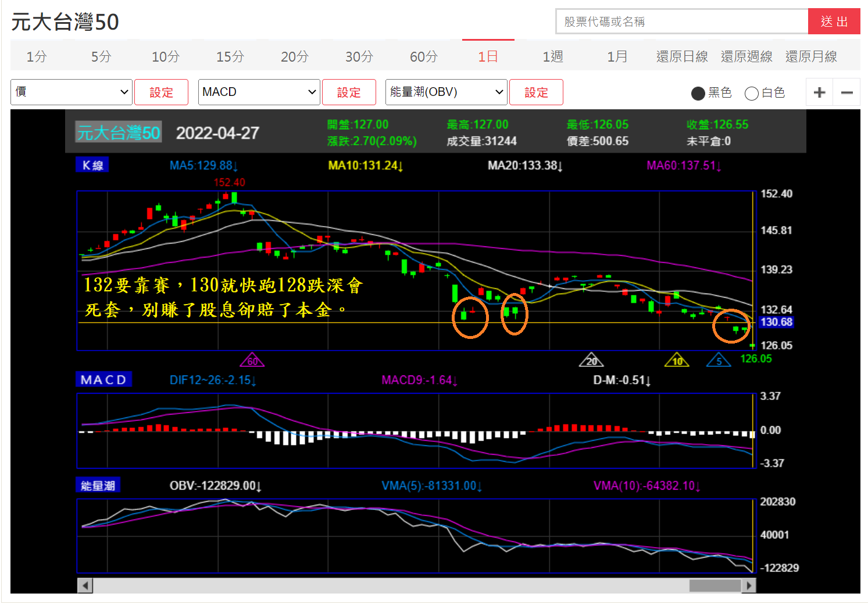
Task: Click 設定 button next to OBV dropdown
Action: [536, 92]
